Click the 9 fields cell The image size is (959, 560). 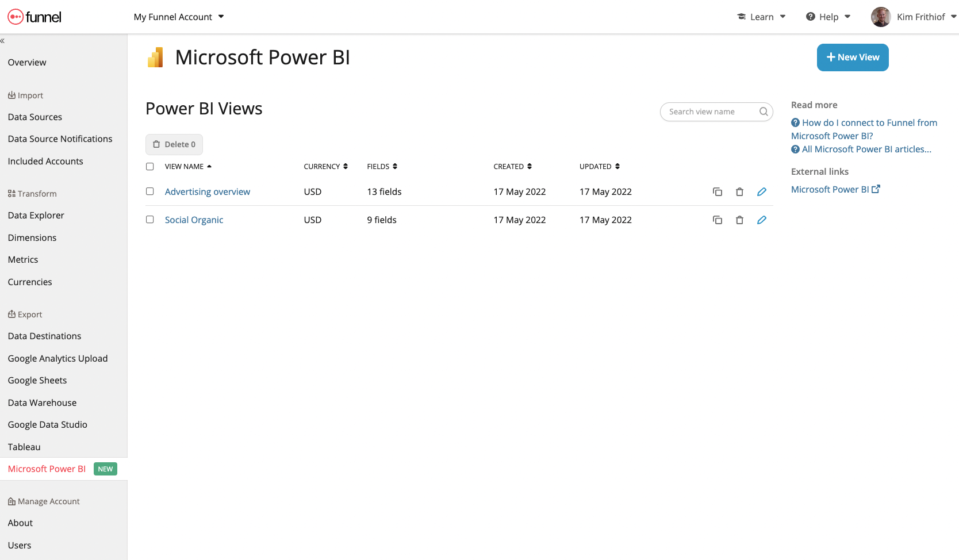[382, 220]
